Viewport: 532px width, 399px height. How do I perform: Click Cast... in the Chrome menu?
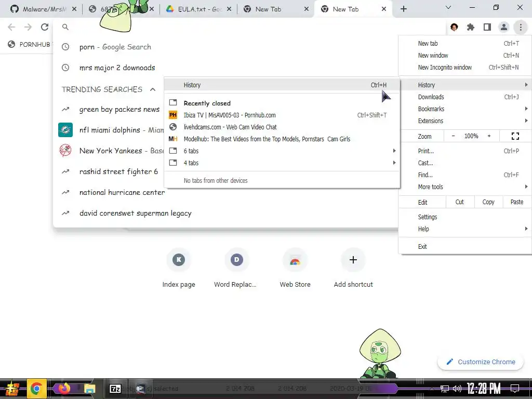point(465,163)
